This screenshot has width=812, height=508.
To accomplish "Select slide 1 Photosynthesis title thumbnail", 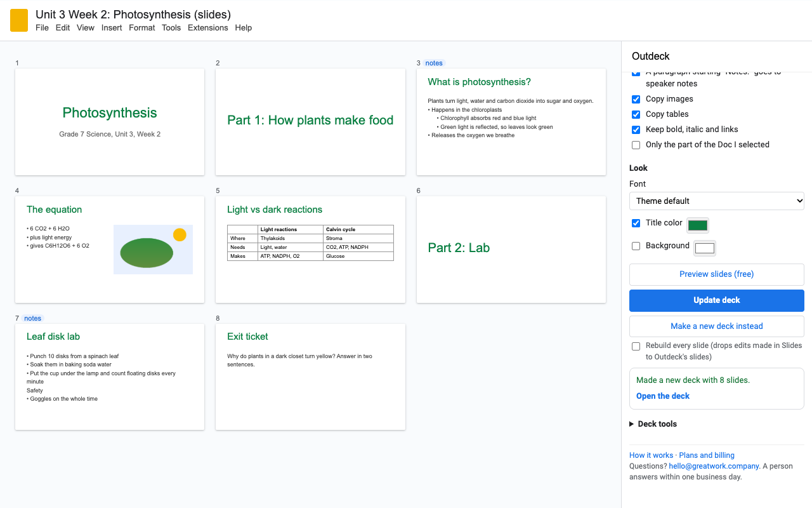I will point(110,122).
